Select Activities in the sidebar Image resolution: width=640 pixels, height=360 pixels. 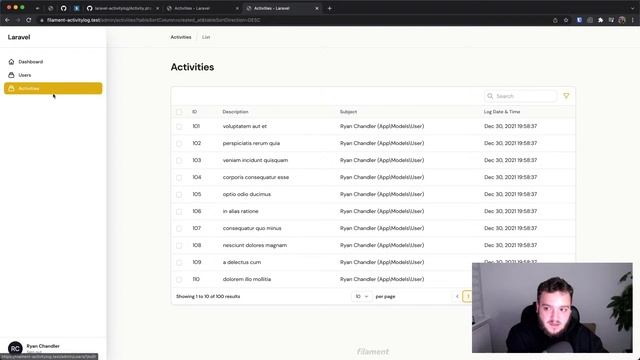tap(53, 89)
